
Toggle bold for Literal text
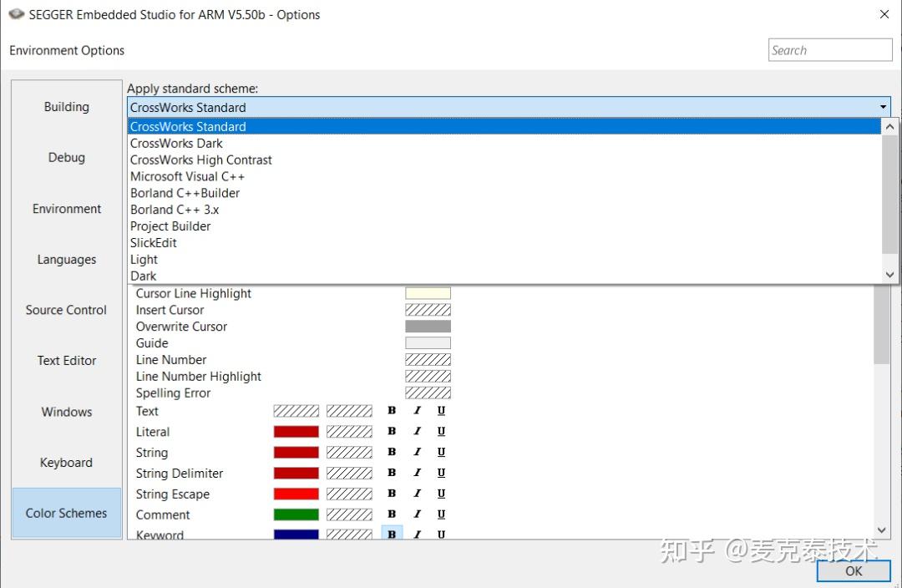pos(392,431)
